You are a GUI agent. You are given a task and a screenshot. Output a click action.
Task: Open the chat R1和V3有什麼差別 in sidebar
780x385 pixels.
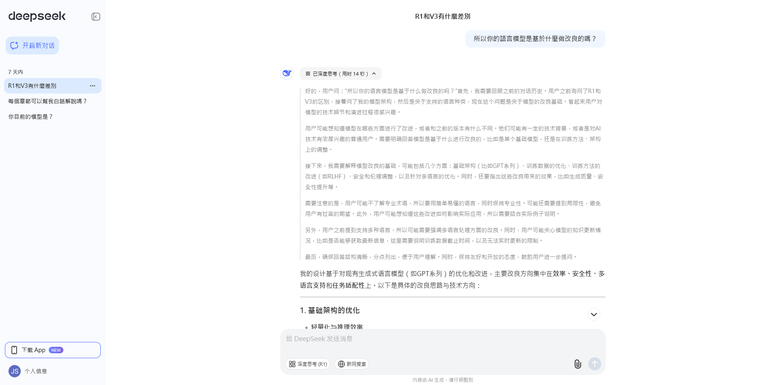pos(53,86)
